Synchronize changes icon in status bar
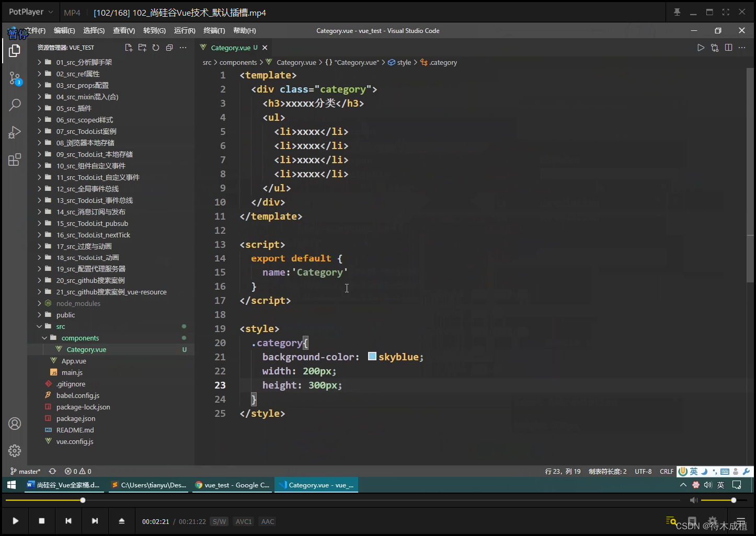 click(52, 471)
